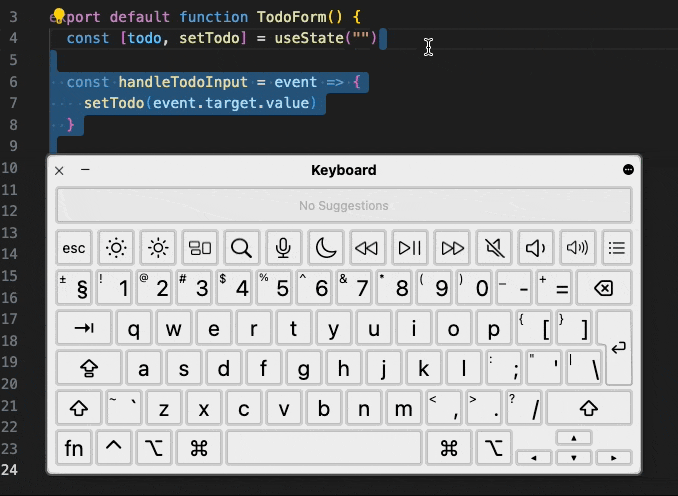Toggle the left shift key
678x496 pixels.
(78, 408)
